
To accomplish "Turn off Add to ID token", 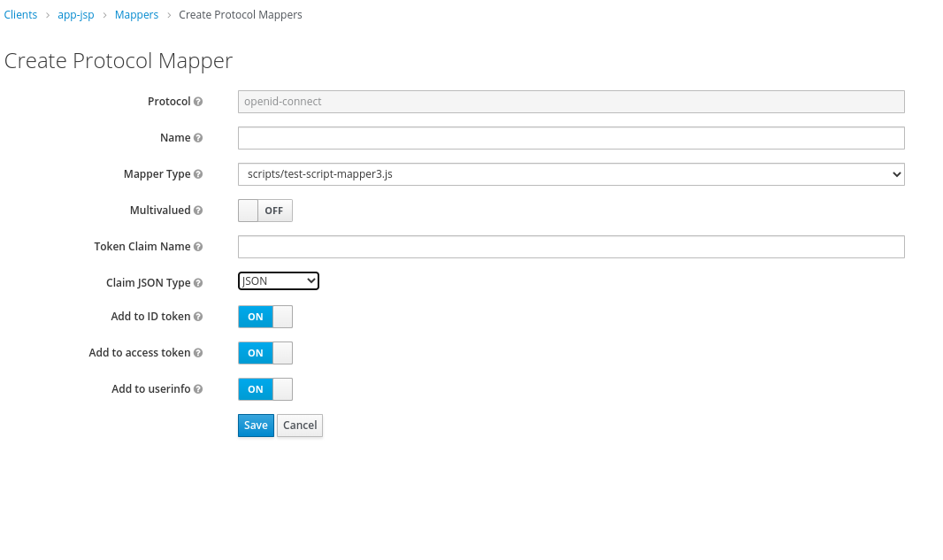I will (264, 316).
